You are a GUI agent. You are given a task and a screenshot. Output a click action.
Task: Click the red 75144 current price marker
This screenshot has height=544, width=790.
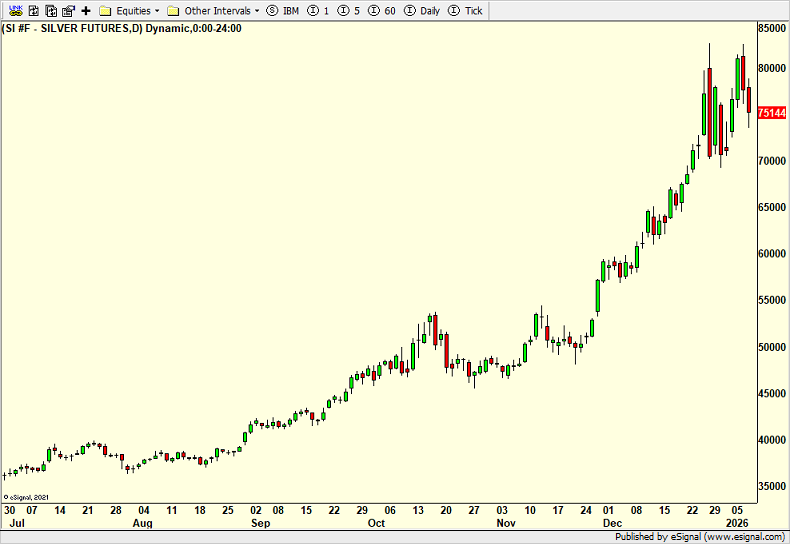(x=771, y=114)
